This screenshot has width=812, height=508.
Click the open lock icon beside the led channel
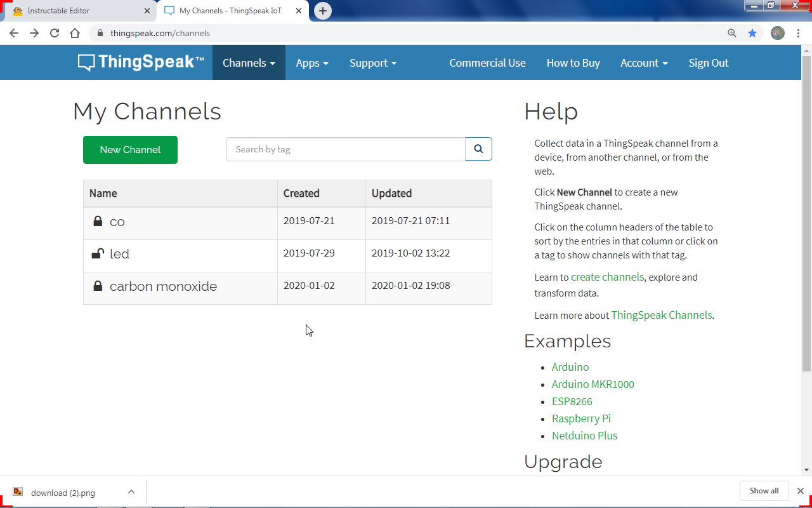[98, 254]
